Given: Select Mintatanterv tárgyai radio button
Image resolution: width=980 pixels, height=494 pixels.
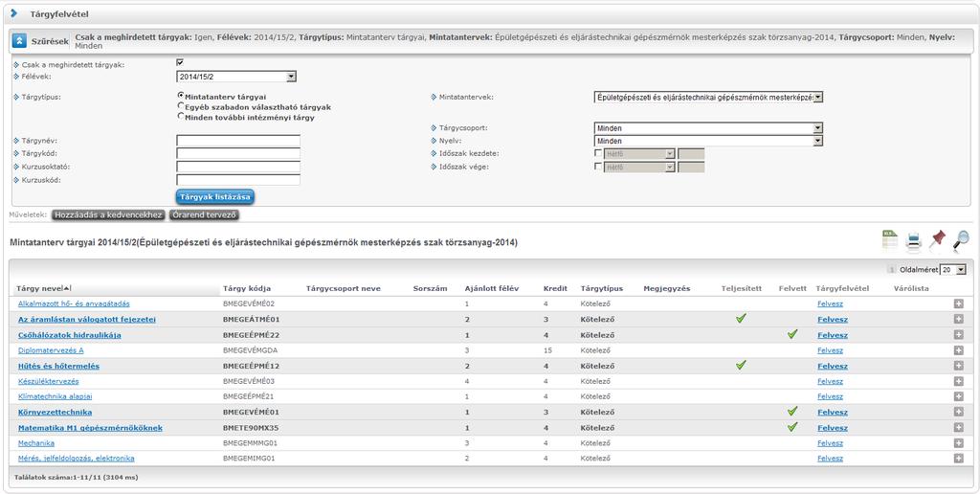Looking at the screenshot, I should [181, 96].
